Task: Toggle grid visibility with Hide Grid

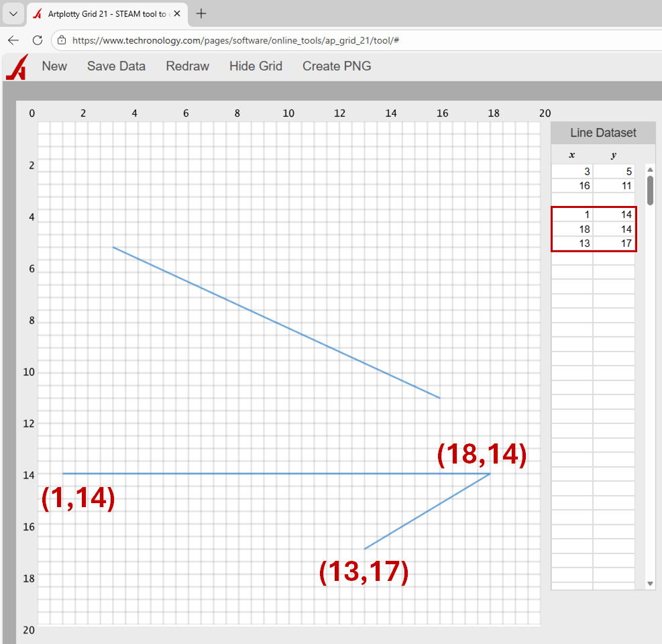Action: pos(256,66)
